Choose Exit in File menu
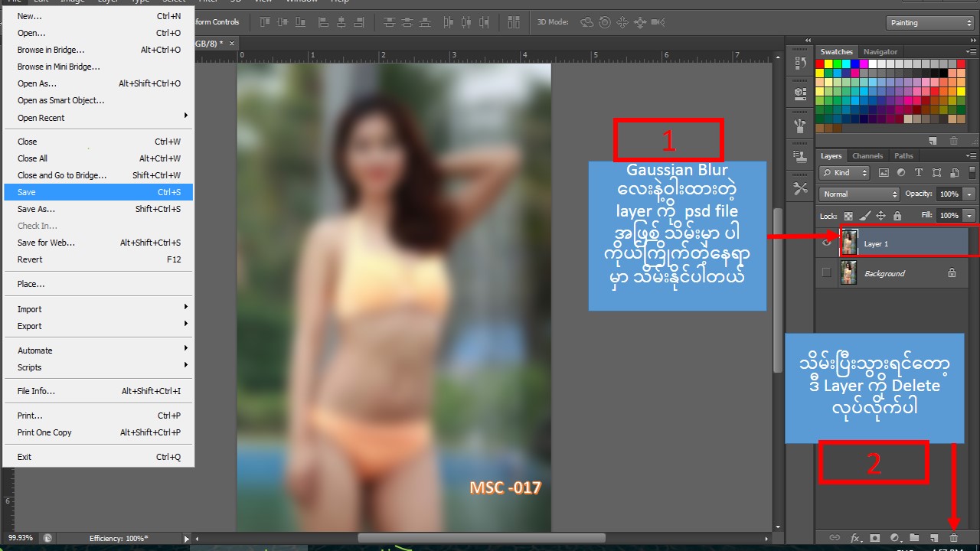Image resolution: width=980 pixels, height=551 pixels. click(98, 457)
